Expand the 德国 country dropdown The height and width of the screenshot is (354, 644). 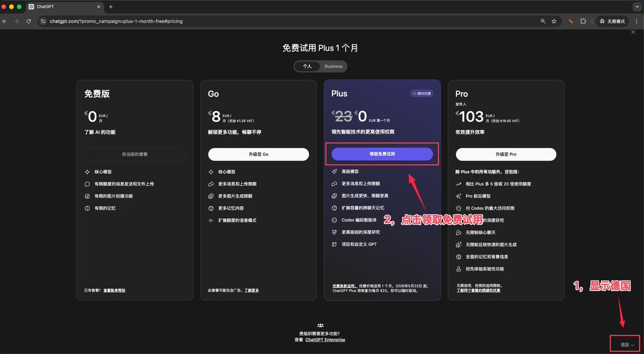pyautogui.click(x=627, y=344)
